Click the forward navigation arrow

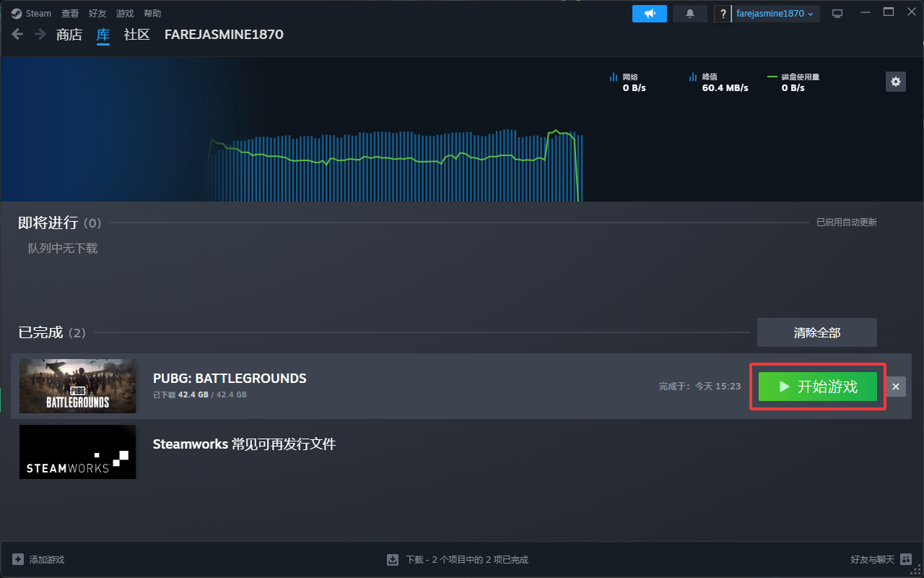pos(40,34)
